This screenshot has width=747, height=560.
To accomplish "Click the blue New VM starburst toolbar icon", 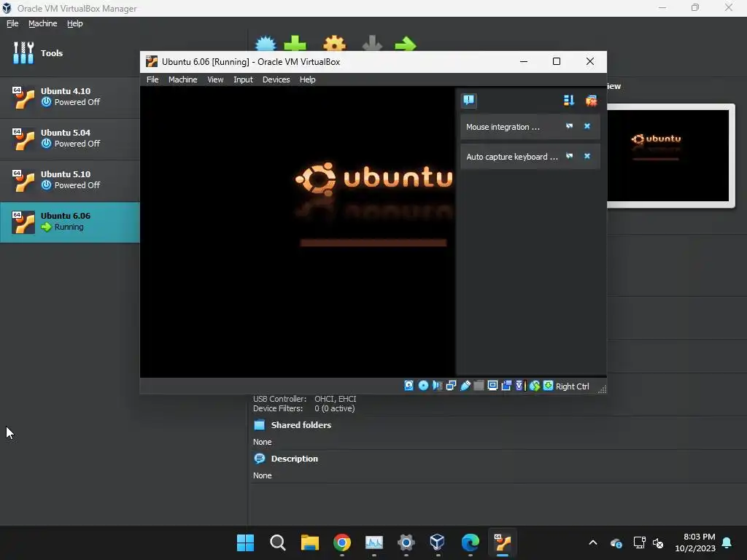I will coord(266,43).
